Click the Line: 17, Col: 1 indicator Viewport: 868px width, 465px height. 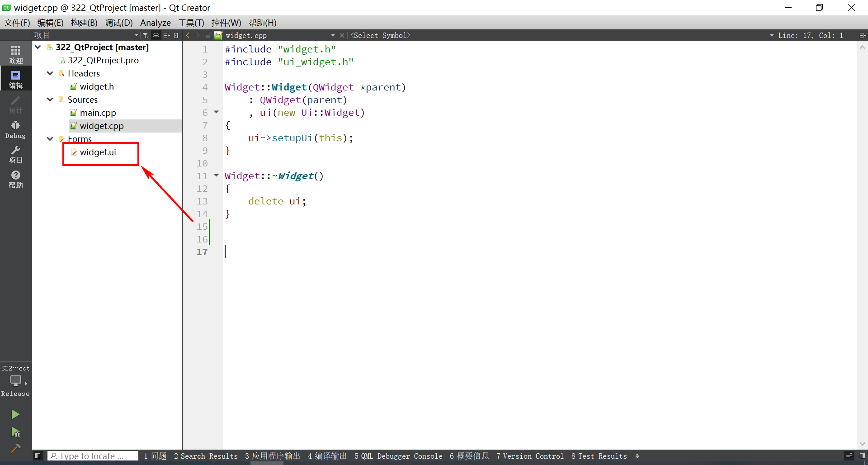(811, 35)
